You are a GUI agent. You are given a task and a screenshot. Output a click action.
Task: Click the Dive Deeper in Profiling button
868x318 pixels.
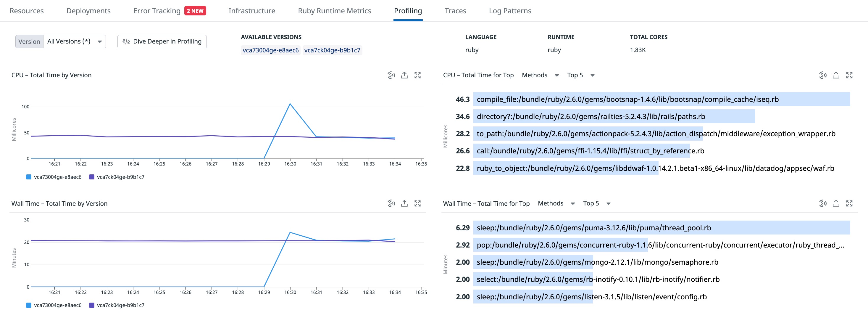tap(162, 41)
